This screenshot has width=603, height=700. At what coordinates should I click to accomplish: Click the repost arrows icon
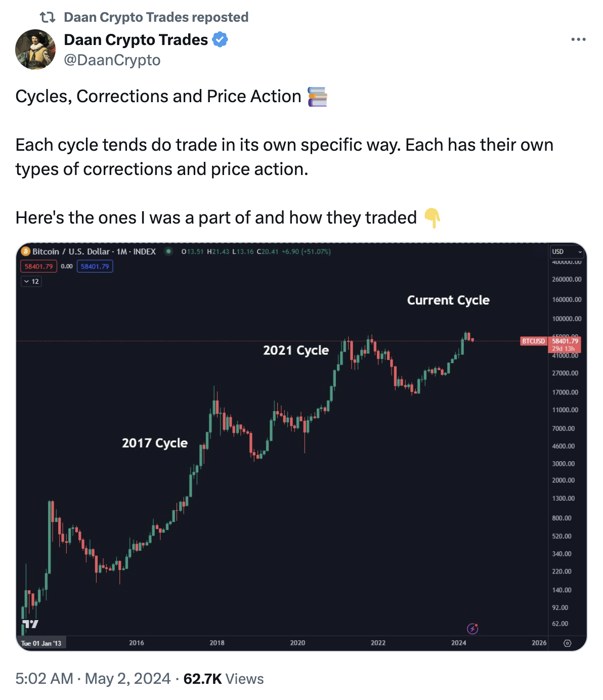pyautogui.click(x=48, y=17)
